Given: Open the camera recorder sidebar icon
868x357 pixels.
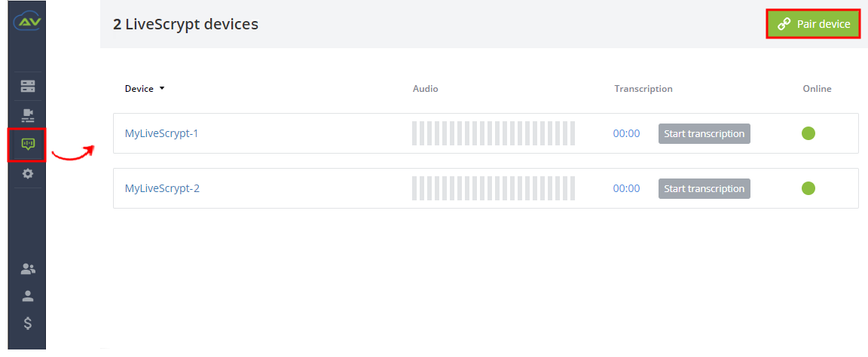Looking at the screenshot, I should pyautogui.click(x=27, y=115).
